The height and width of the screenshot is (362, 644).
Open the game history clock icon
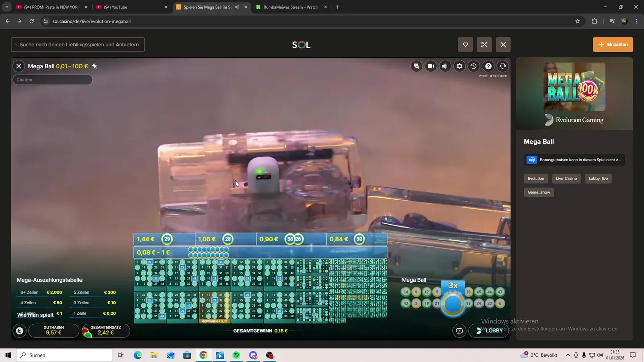(473, 66)
